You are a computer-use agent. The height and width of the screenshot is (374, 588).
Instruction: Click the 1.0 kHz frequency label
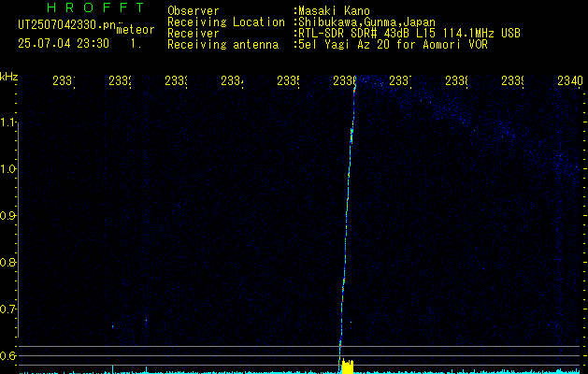pyautogui.click(x=7, y=169)
